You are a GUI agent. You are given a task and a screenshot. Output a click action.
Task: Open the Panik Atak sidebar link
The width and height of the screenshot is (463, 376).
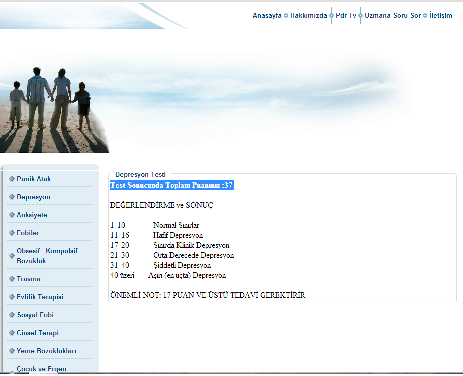click(34, 179)
